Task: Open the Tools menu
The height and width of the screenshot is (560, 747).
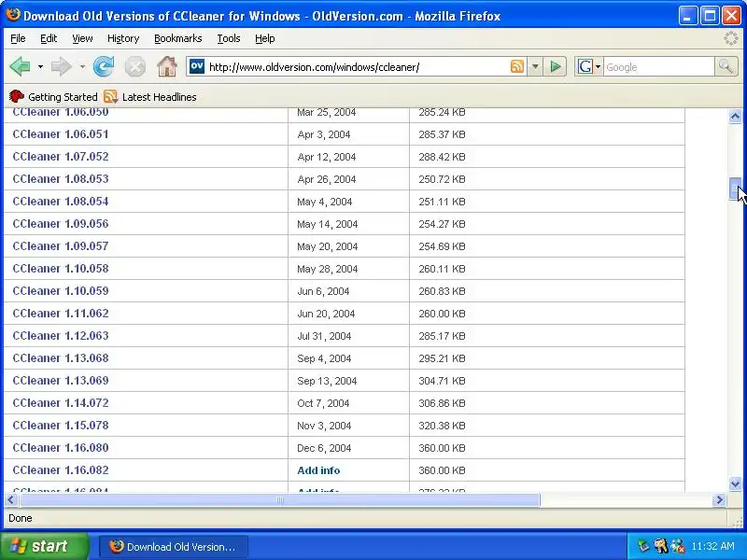Action: click(x=229, y=38)
